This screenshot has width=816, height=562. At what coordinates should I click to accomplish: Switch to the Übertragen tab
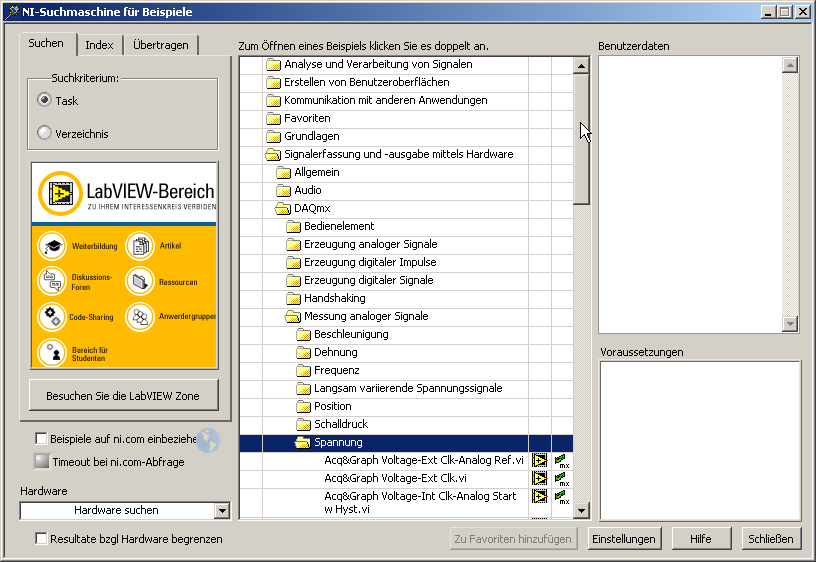click(161, 45)
